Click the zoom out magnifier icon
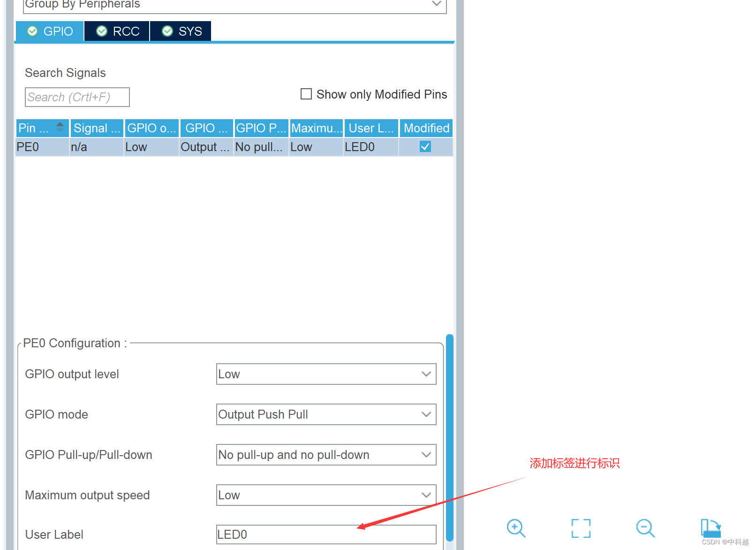Viewport: 756px width, 550px height. click(x=645, y=528)
